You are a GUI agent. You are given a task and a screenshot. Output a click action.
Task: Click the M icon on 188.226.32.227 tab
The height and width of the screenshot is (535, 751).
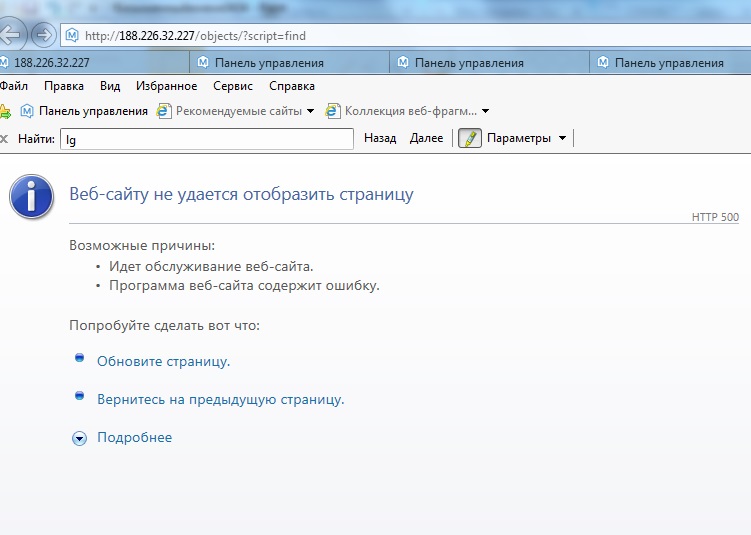click(x=4, y=62)
